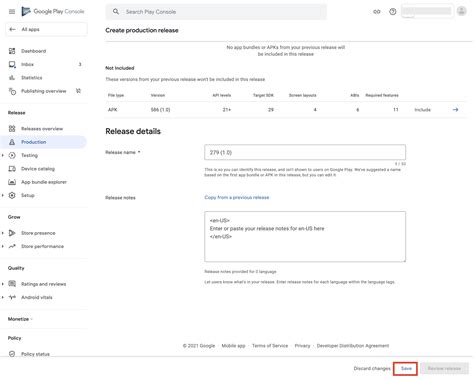Click Copy from a previous release link
Screen dimensions: 474x380
coord(237,197)
